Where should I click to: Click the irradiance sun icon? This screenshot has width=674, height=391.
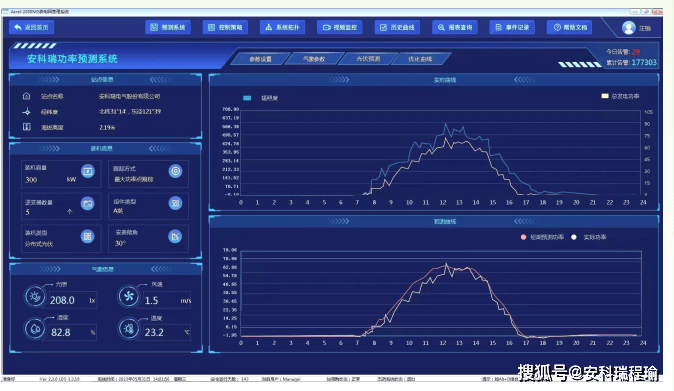35,296
